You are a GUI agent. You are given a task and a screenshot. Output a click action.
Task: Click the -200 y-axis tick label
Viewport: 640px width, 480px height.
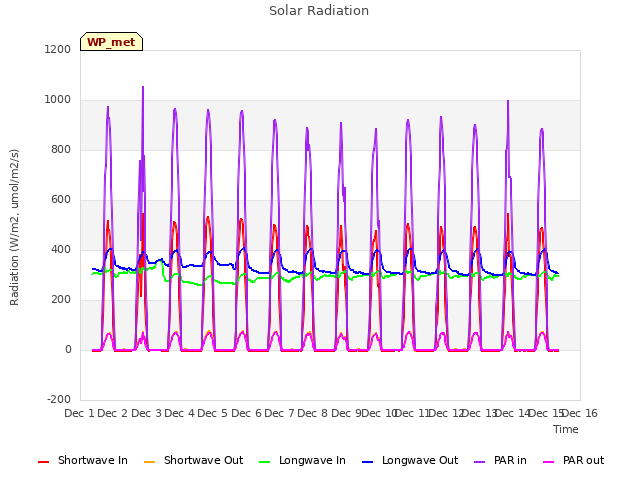(x=59, y=399)
